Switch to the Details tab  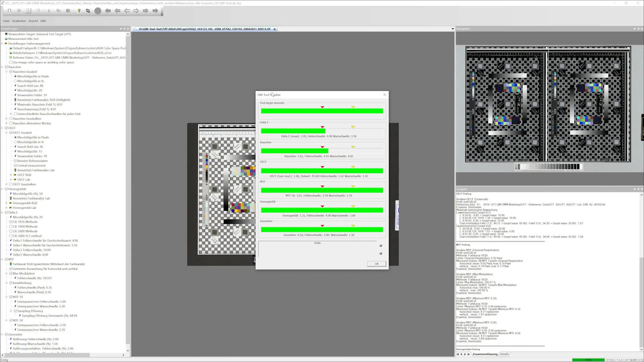click(504, 354)
